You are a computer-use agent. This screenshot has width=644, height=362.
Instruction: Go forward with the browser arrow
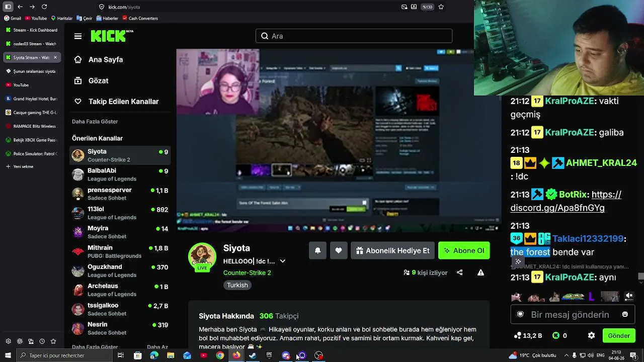32,7
